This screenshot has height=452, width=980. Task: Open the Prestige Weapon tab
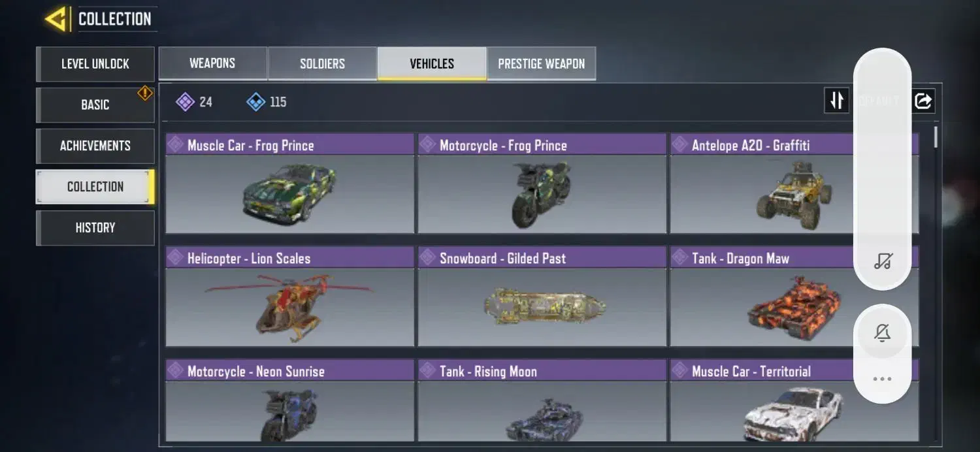541,63
